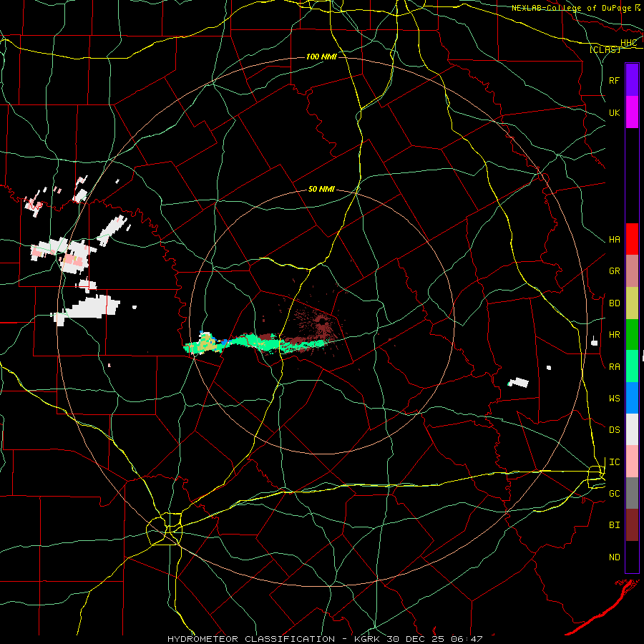Click the GC legend label
The image size is (644, 644).
[x=614, y=494]
